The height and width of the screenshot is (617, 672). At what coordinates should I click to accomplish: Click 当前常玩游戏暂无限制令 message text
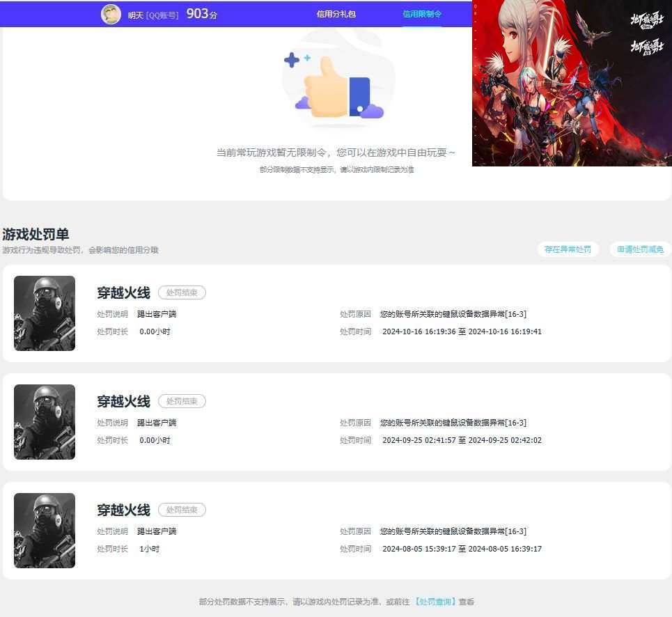coord(336,153)
